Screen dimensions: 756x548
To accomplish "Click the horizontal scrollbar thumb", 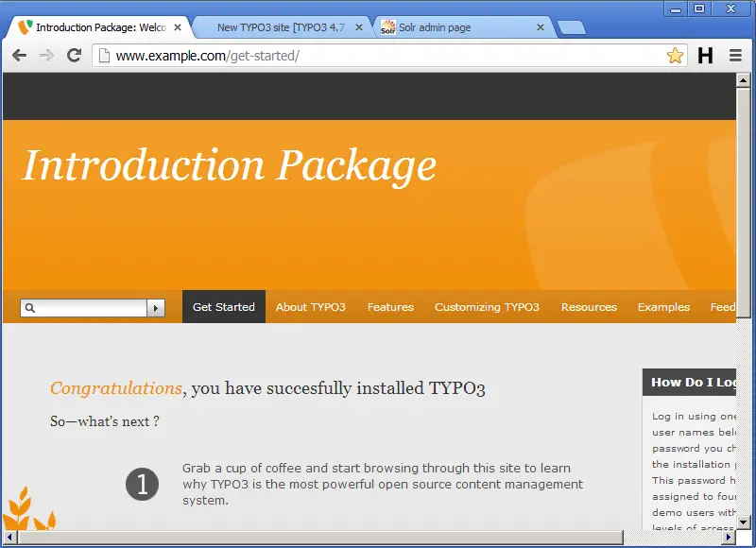I will (x=320, y=537).
